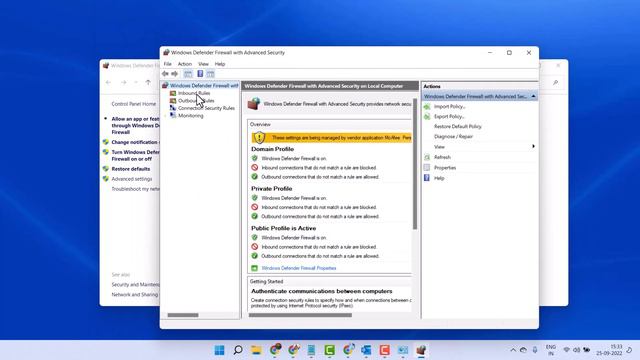The height and width of the screenshot is (360, 640).
Task: Open File Explorer from taskbar
Action: pos(256,350)
